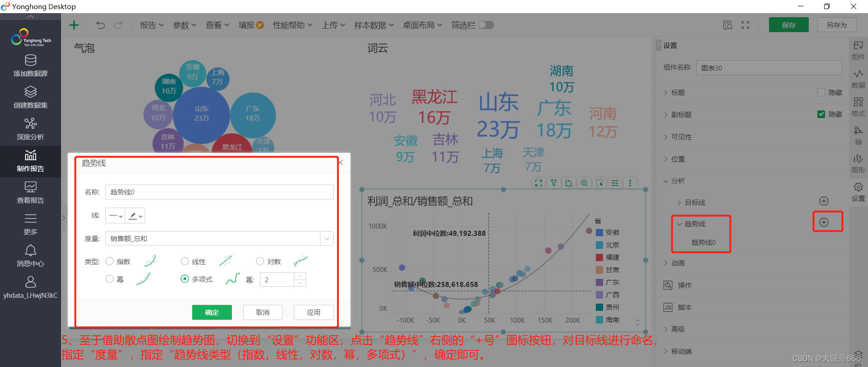Viewport: 868px width, 367px height.
Task: Click the chart list view icon
Action: [615, 183]
